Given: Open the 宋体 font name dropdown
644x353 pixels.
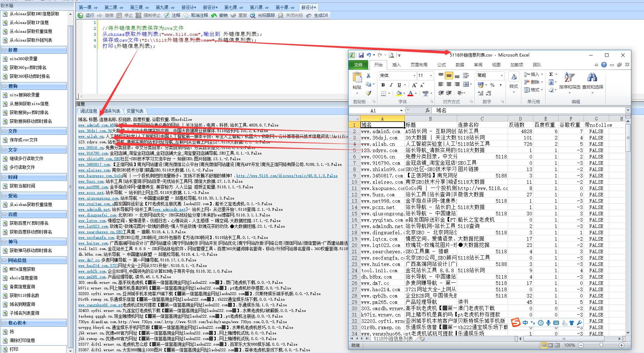Looking at the screenshot, I should [414, 76].
